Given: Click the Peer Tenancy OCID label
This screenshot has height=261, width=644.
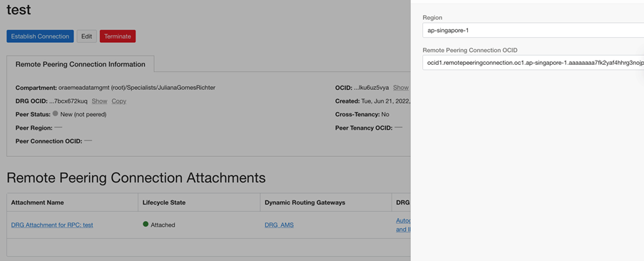Looking at the screenshot, I should point(364,128).
